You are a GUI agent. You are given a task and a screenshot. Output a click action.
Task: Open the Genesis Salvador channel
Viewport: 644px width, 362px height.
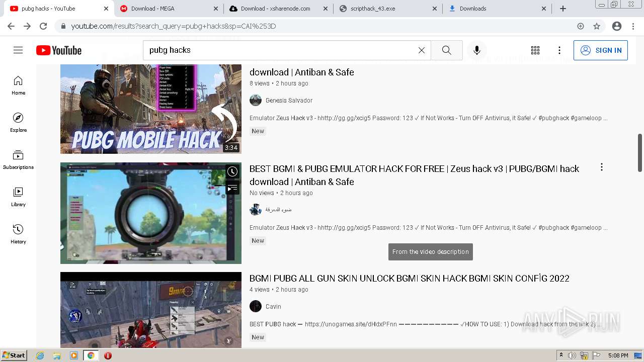(x=289, y=101)
